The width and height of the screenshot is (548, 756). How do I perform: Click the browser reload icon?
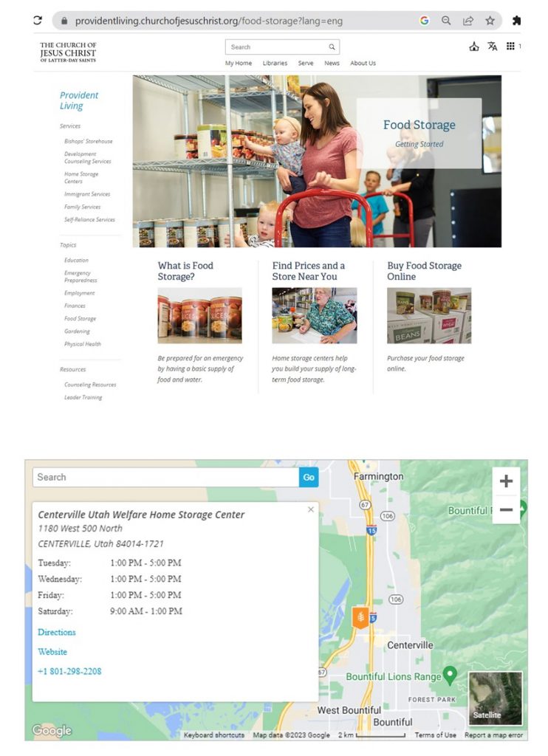[x=38, y=21]
